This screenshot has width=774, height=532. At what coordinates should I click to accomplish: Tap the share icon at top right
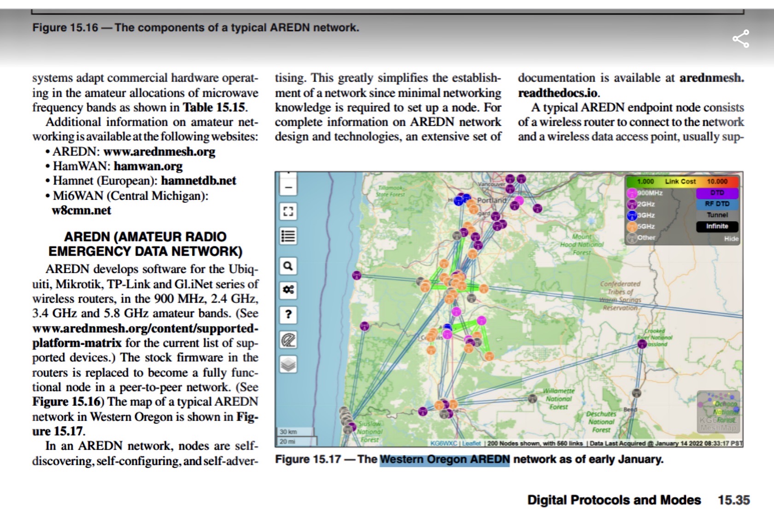coord(740,39)
